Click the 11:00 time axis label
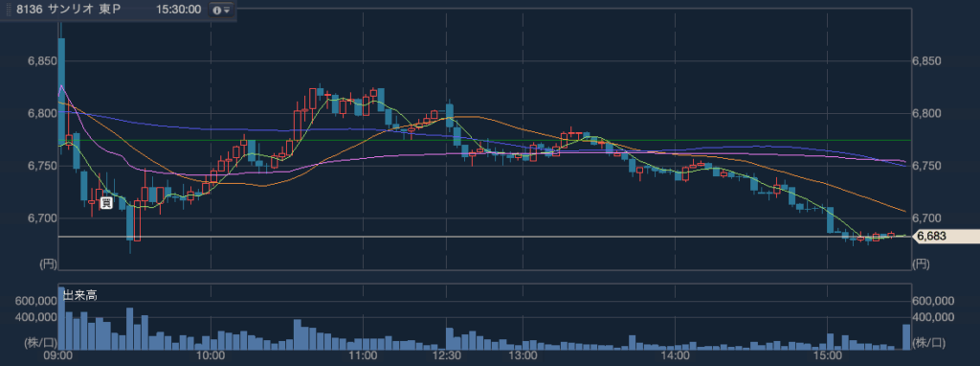 click(362, 356)
